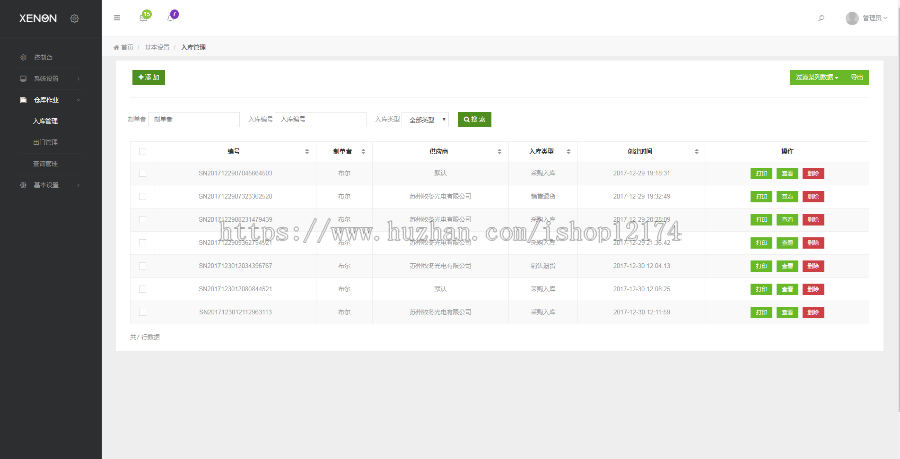Click the 2017-12-30 12:04:13 timestamp cell

(641, 266)
